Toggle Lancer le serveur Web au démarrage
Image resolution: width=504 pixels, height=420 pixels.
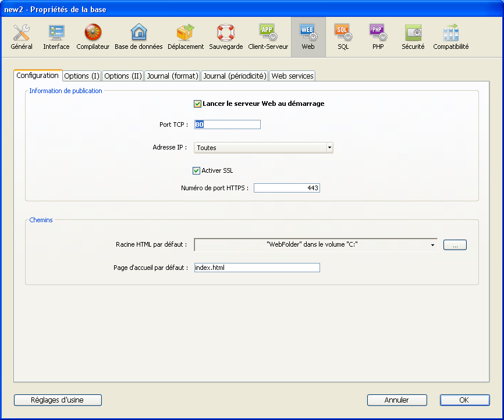tap(198, 104)
